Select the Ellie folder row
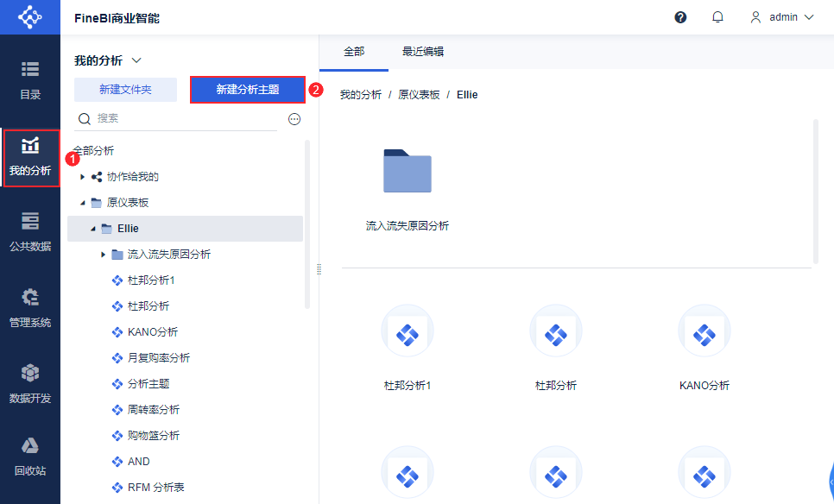The image size is (834, 504). 185,229
